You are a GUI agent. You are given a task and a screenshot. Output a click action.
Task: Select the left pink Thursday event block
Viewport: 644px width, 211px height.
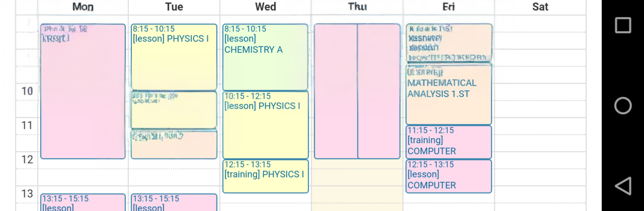point(335,91)
